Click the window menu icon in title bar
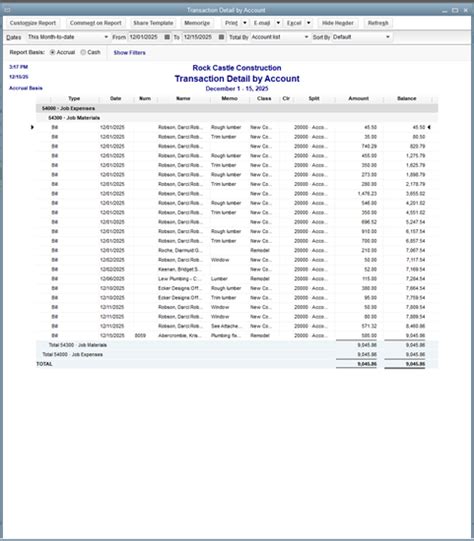The width and height of the screenshot is (474, 541). [x=8, y=10]
